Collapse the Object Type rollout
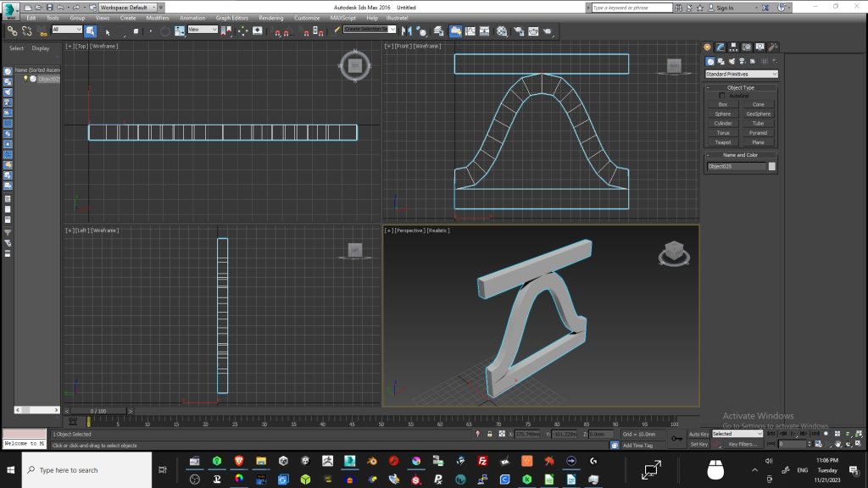The width and height of the screenshot is (868, 488). pos(741,87)
